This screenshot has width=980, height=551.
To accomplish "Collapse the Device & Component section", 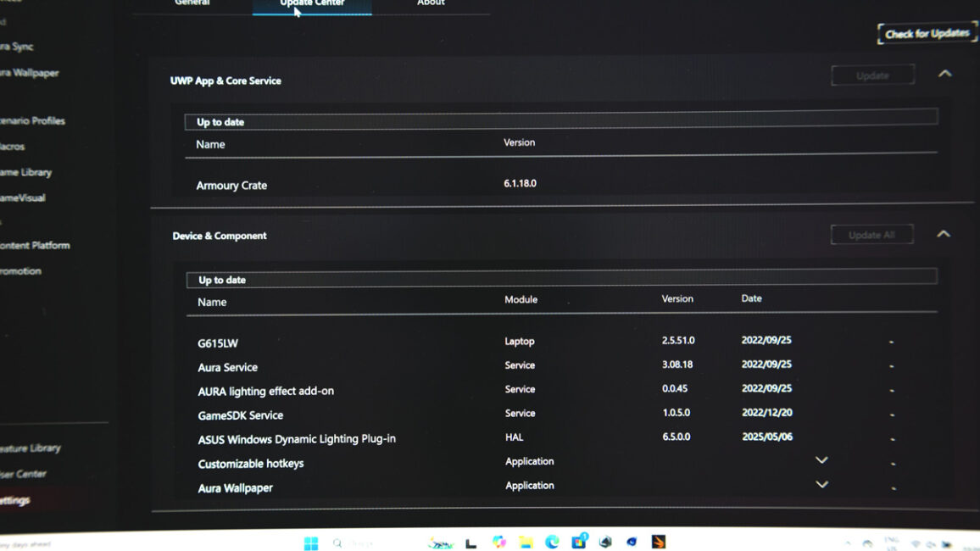I will click(944, 234).
